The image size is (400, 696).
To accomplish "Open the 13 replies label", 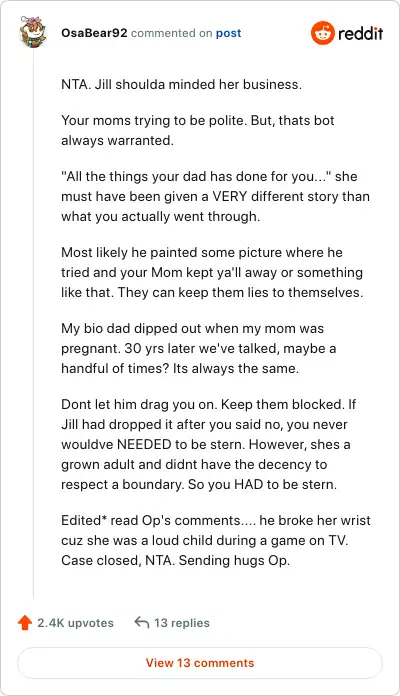I will click(x=182, y=623).
